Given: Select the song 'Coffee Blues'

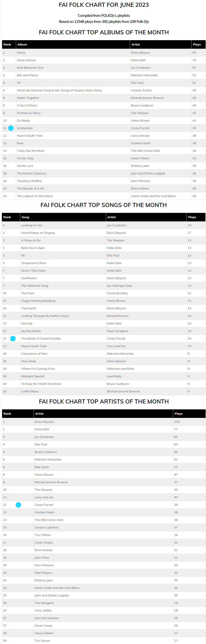Looking at the screenshot, I should click(x=30, y=391).
